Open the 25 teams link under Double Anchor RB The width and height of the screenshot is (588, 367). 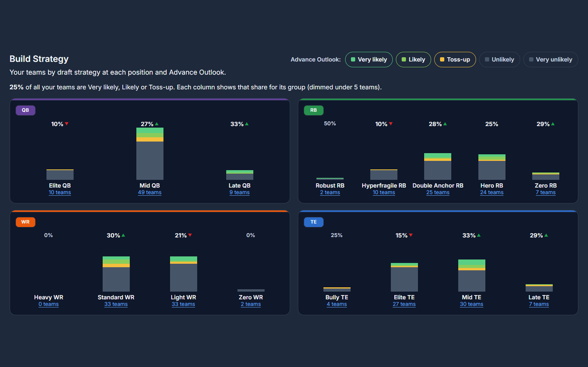pos(438,192)
